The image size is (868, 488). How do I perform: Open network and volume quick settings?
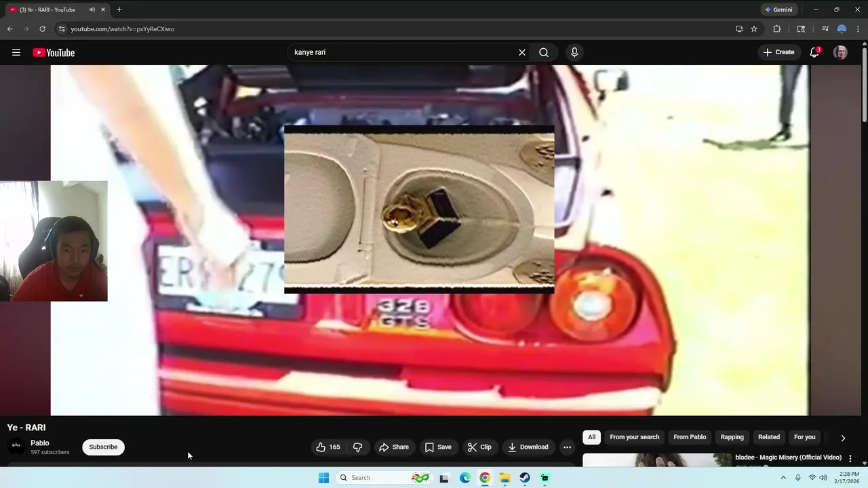(x=817, y=478)
